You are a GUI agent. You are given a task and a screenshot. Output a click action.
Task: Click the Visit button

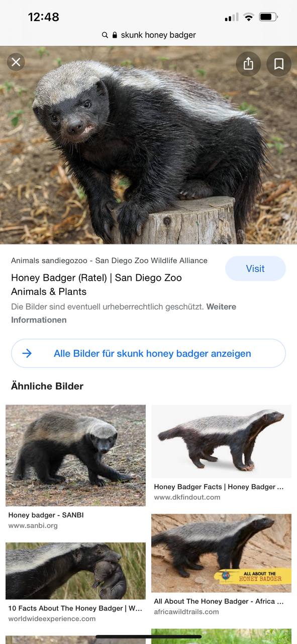255,269
